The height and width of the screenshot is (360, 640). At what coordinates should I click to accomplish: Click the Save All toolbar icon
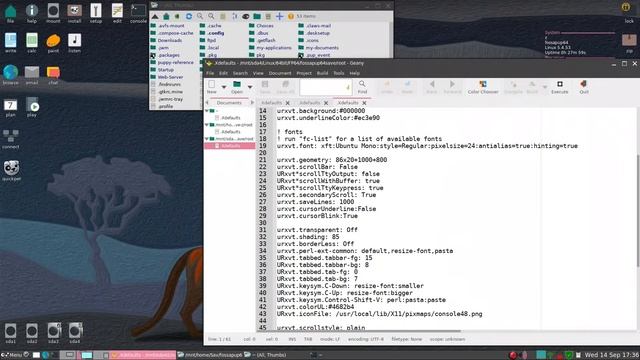point(285,84)
